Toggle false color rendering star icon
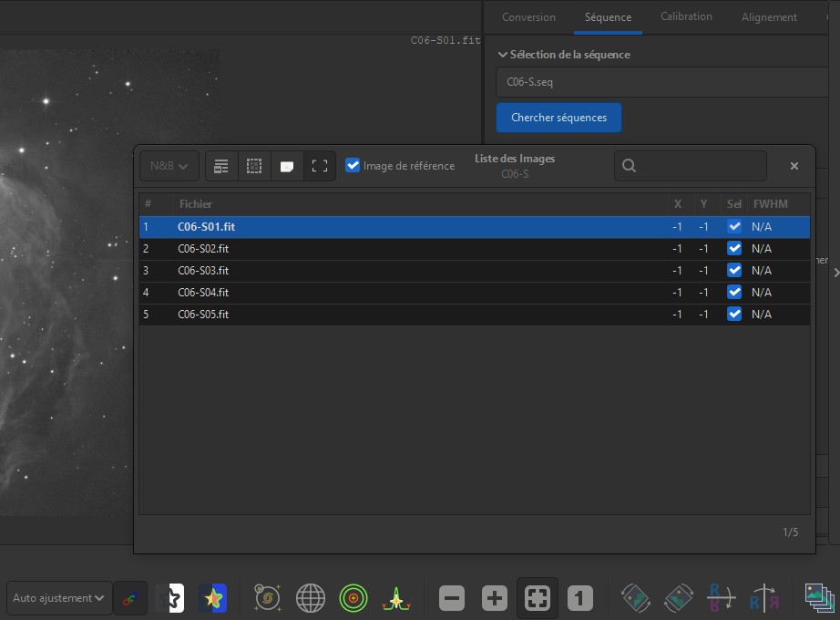 click(213, 598)
